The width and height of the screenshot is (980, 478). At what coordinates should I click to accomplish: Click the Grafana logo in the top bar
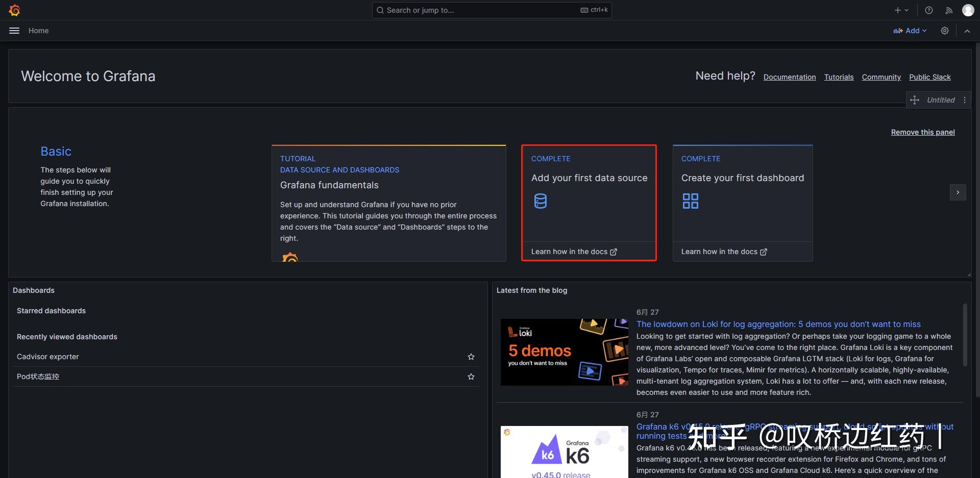[x=15, y=10]
